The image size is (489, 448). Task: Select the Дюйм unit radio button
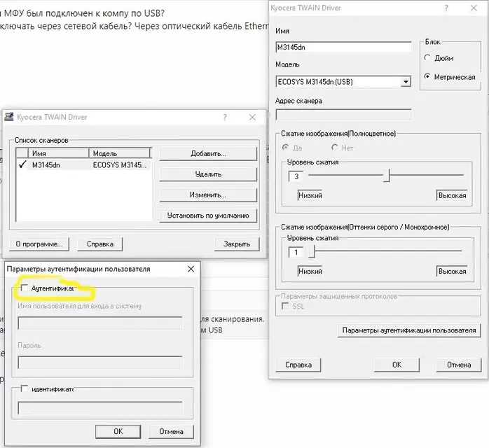[427, 57]
